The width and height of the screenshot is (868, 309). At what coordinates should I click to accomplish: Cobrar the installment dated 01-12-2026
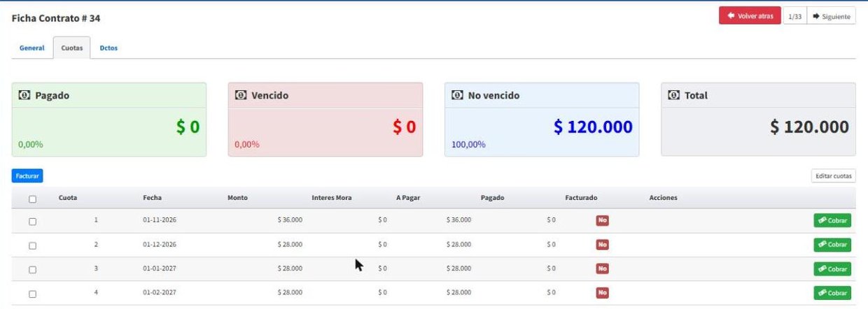[832, 245]
